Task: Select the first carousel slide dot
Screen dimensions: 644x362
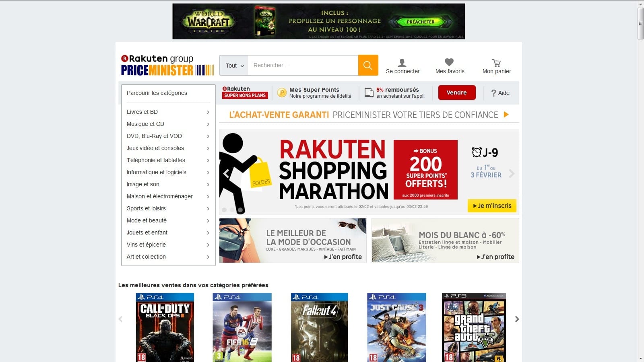Action: tap(224, 210)
